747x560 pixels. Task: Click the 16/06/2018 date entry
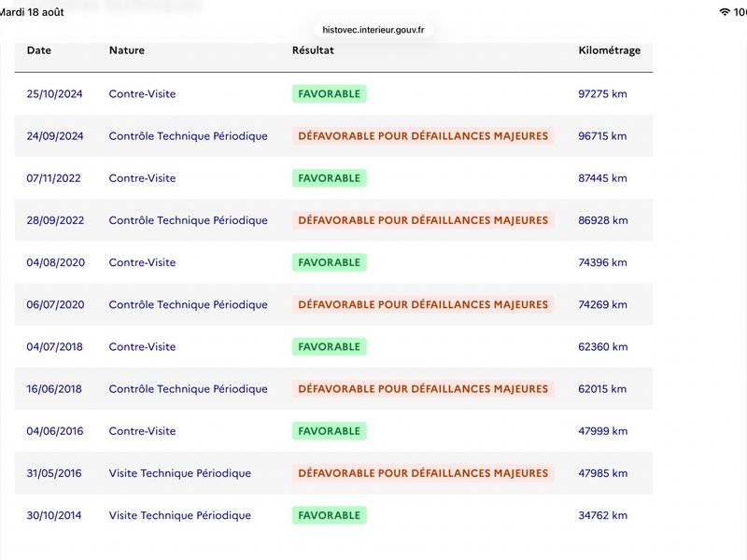[54, 389]
